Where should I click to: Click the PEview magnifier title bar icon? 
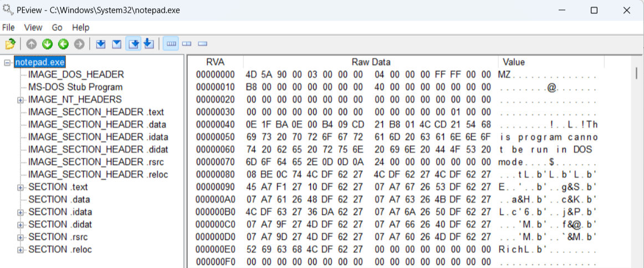8,10
